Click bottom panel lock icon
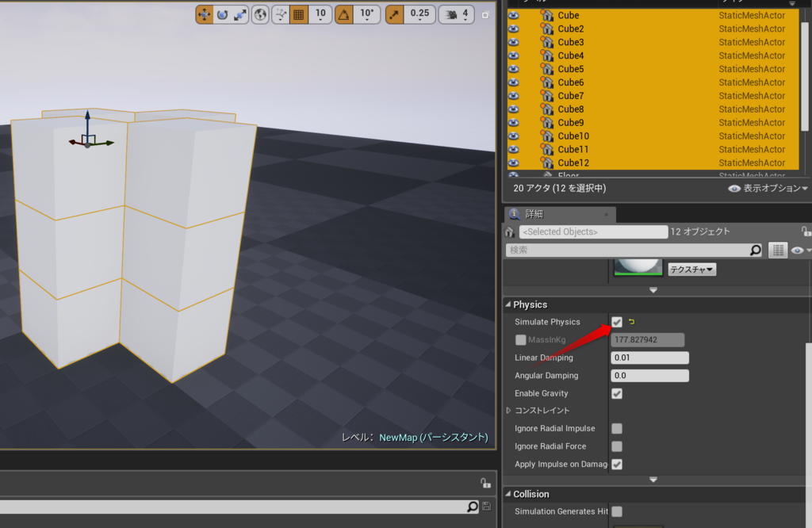 [485, 483]
